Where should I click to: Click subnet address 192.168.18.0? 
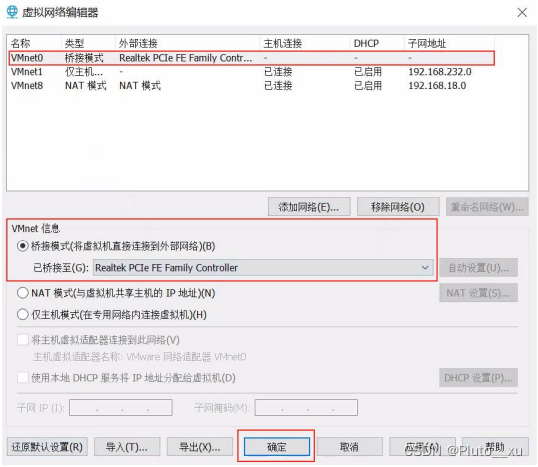click(x=437, y=85)
